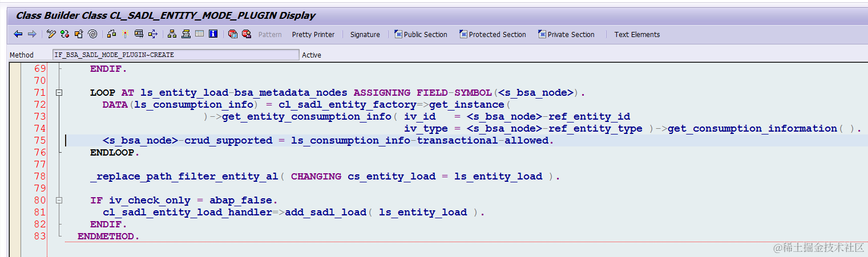Click line number 69
868x257 pixels.
(x=39, y=68)
